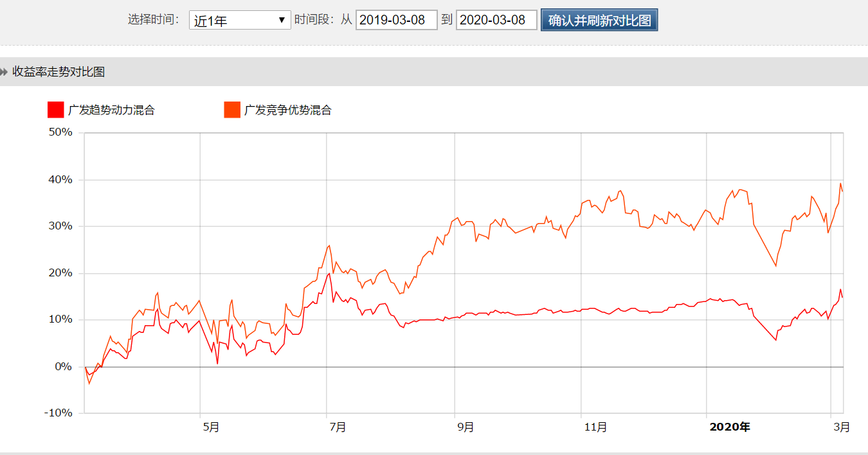The width and height of the screenshot is (868, 455).
Task: Open the 近1年 time range dropdown
Action: (240, 20)
